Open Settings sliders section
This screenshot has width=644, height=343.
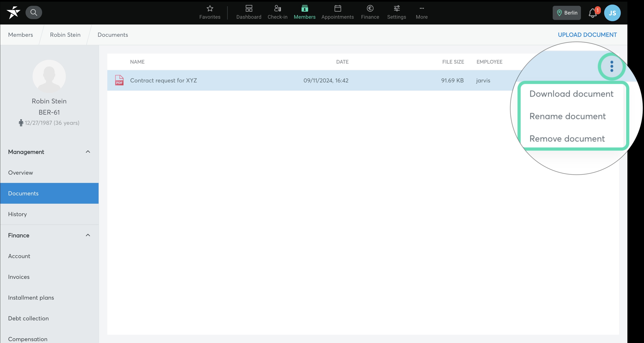(396, 12)
